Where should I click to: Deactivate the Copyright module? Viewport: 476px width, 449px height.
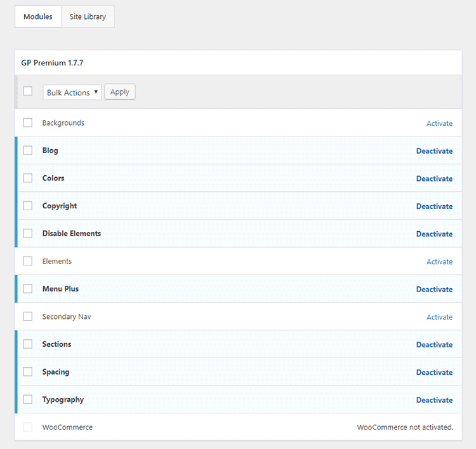coord(434,206)
